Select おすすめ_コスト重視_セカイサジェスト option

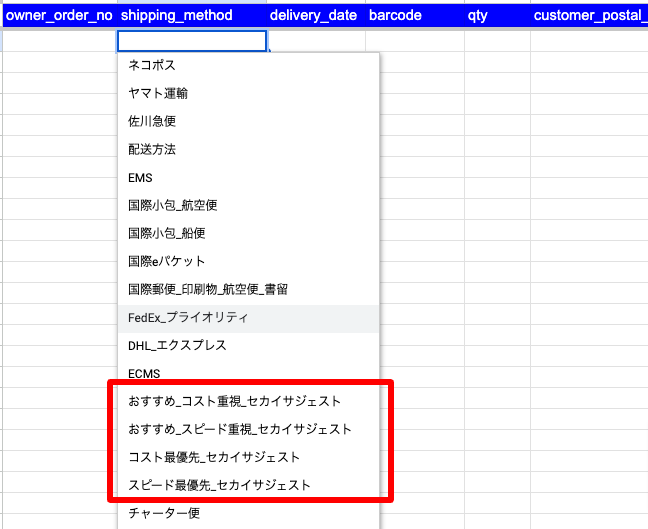[x=234, y=401]
